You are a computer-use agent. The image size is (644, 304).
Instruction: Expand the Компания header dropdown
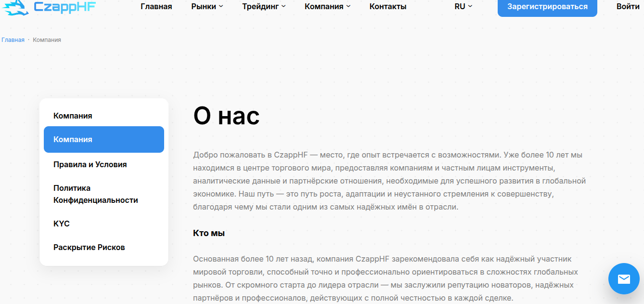pyautogui.click(x=328, y=6)
